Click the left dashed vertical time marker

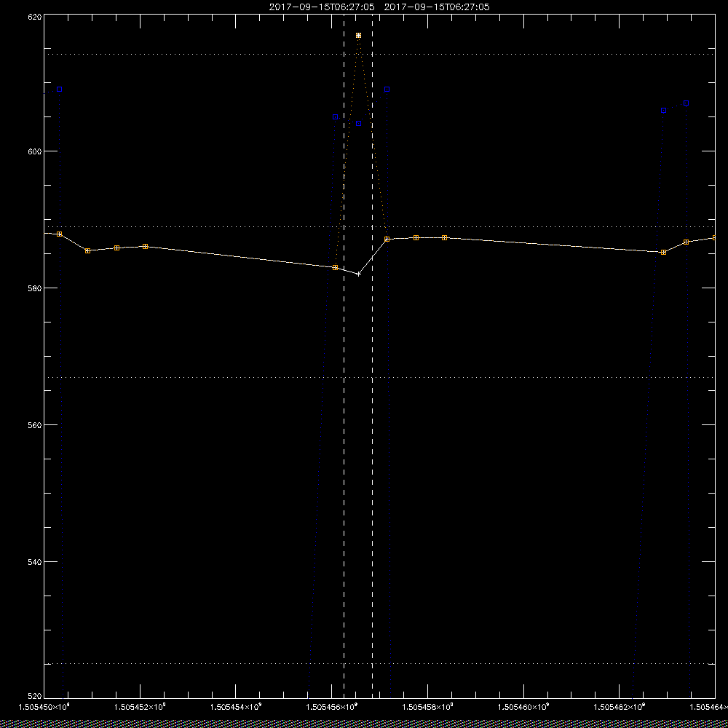tap(344, 355)
